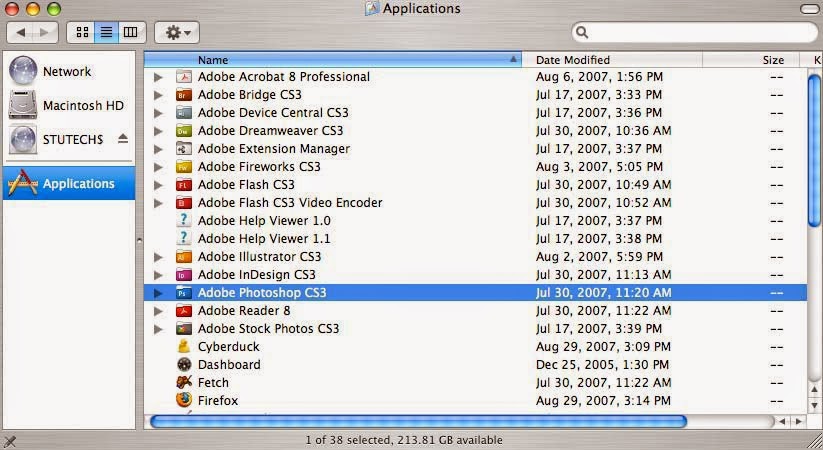Select the Cyberduck row name
Viewport: 823px width, 450px height.
(x=228, y=347)
